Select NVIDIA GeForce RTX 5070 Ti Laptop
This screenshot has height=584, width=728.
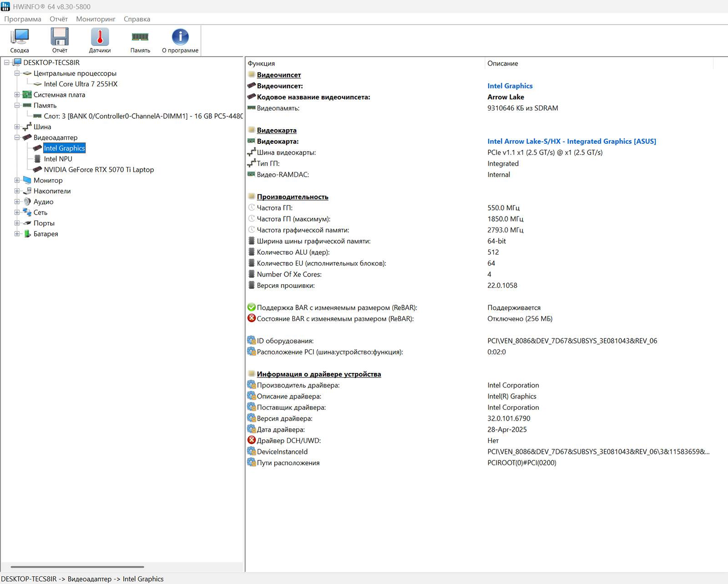click(99, 170)
